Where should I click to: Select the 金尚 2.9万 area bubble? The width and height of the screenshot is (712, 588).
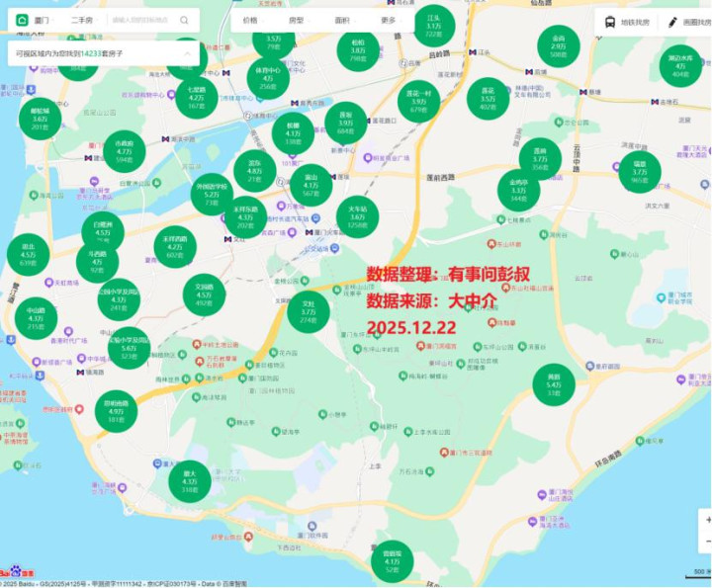pyautogui.click(x=558, y=46)
